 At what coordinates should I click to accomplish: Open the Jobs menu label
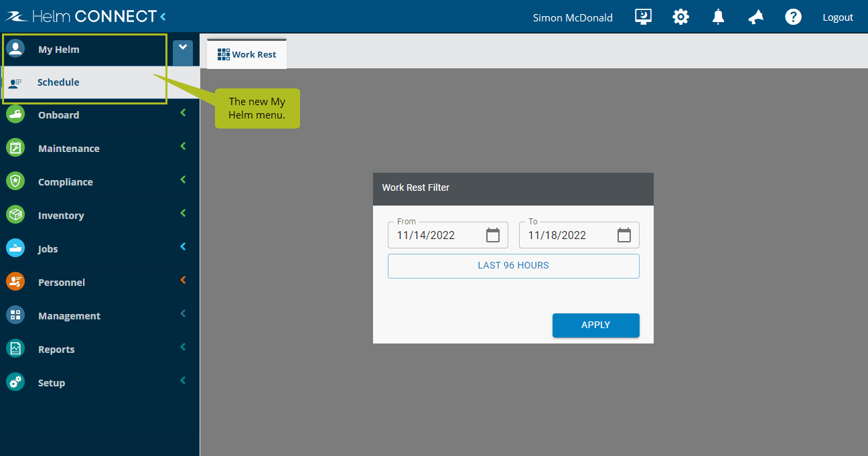[x=48, y=249]
